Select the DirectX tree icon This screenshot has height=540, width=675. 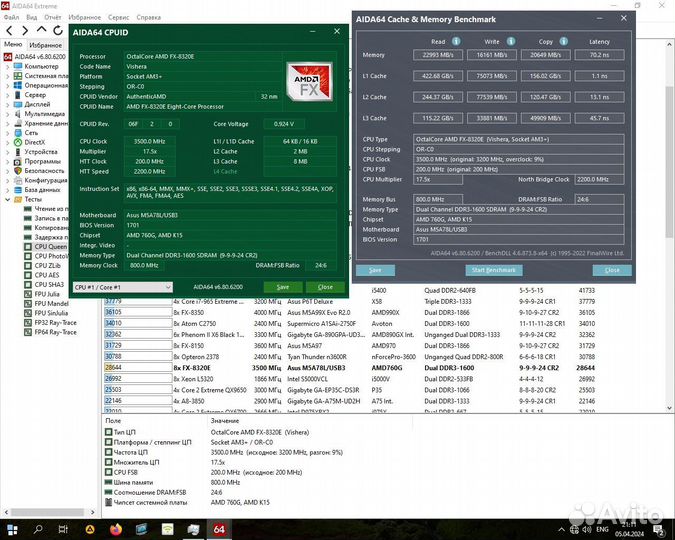click(18, 142)
